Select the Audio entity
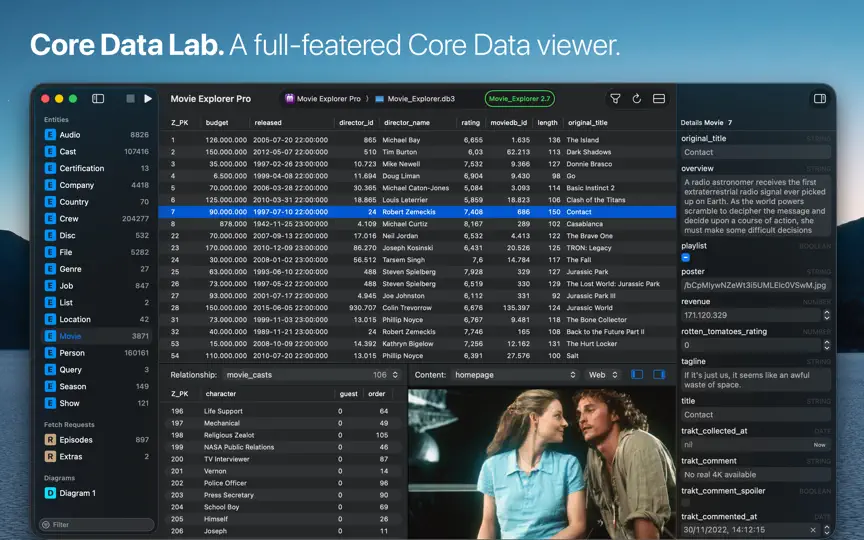Screen dimensions: 864x540 [96, 134]
